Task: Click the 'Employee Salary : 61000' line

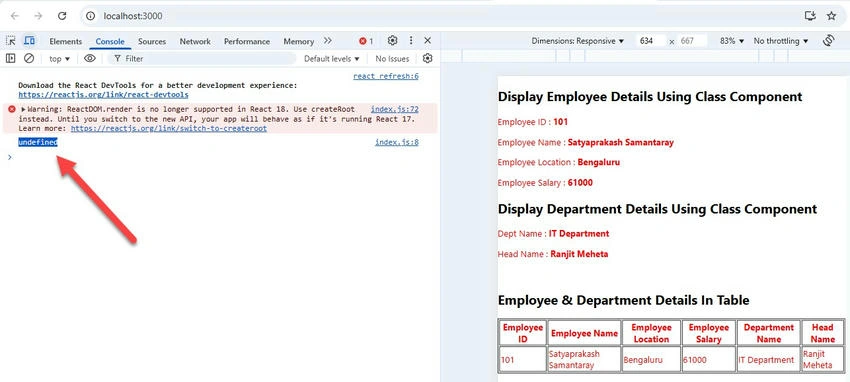Action: [x=545, y=183]
